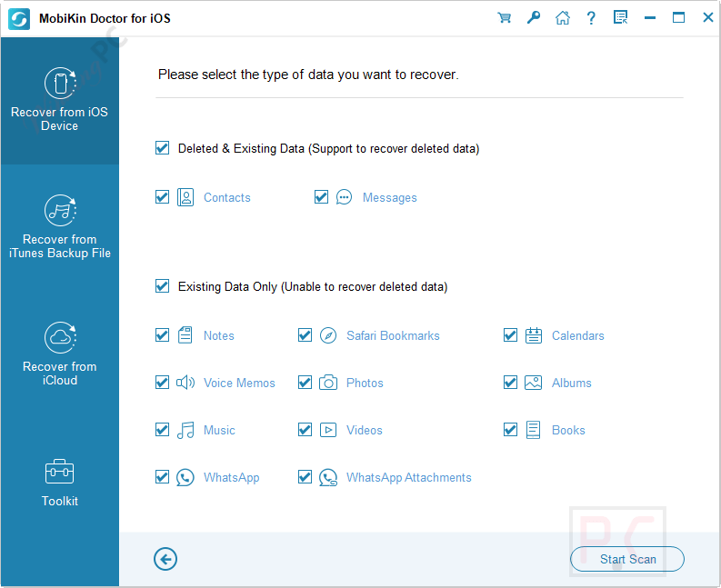721x588 pixels.
Task: Click the Voice Memos label
Action: 239,383
